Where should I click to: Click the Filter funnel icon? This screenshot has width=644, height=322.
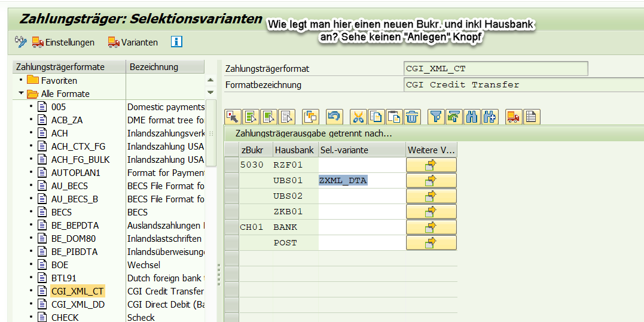[437, 117]
